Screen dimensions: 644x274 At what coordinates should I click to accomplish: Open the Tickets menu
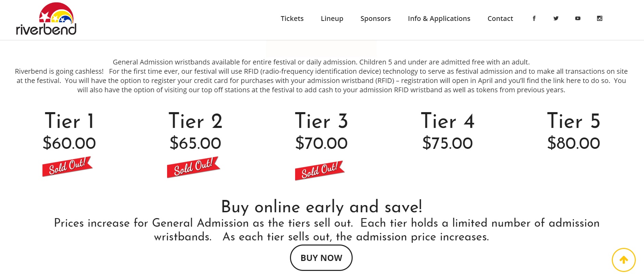[292, 19]
